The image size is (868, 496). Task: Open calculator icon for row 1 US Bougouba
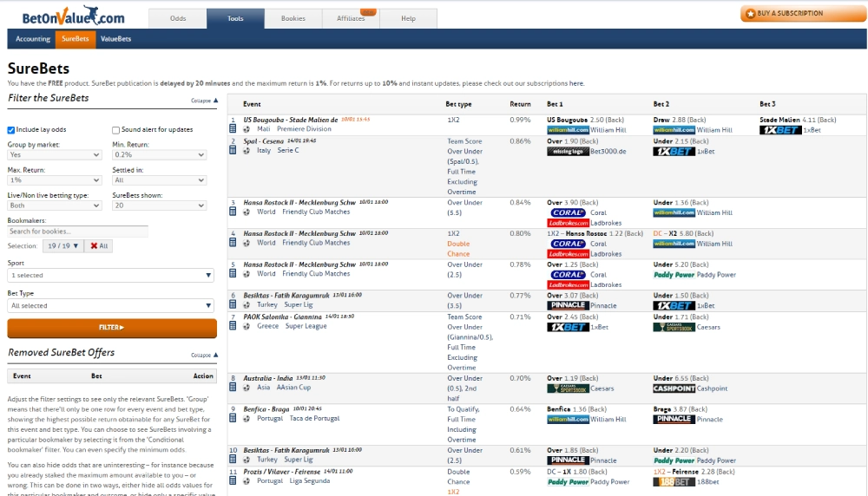point(233,129)
